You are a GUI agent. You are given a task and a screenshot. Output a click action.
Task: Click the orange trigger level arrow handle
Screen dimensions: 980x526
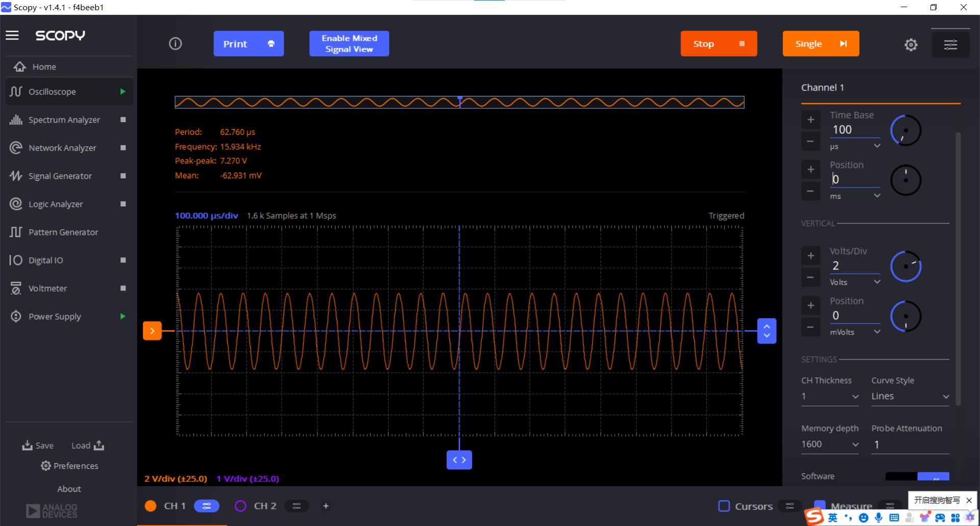[152, 331]
